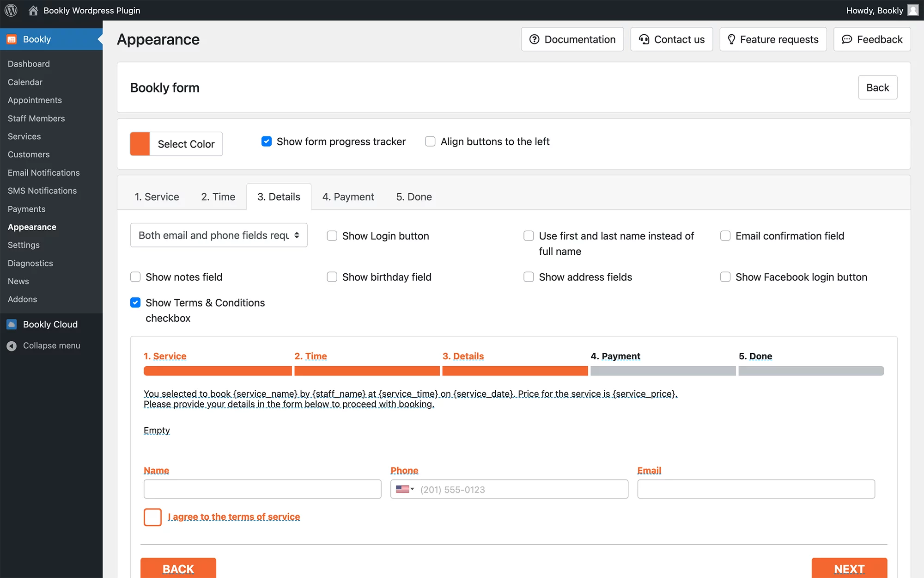Check Show Facebook login button

pos(725,277)
